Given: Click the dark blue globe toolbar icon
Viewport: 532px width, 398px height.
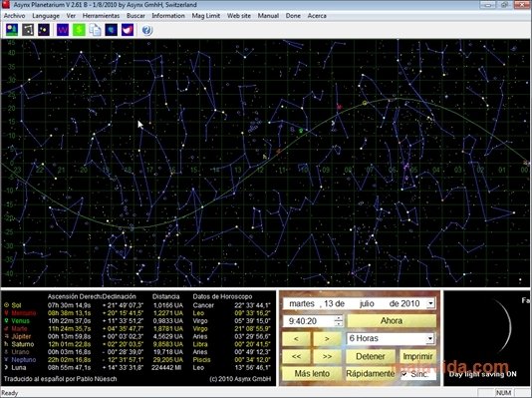Looking at the screenshot, I should [x=111, y=30].
